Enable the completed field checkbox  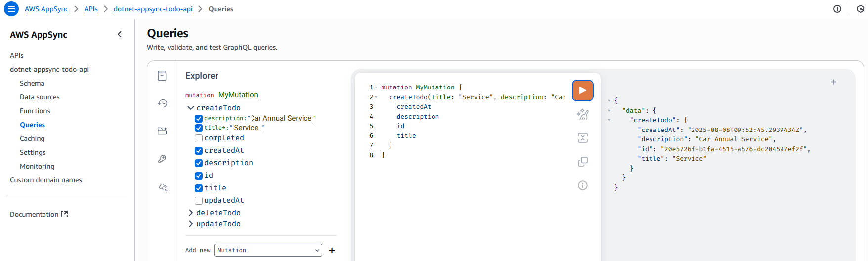pos(199,138)
